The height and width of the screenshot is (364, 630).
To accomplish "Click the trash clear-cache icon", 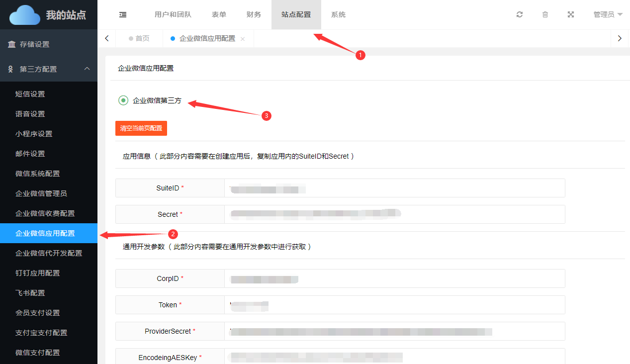I will coord(545,15).
